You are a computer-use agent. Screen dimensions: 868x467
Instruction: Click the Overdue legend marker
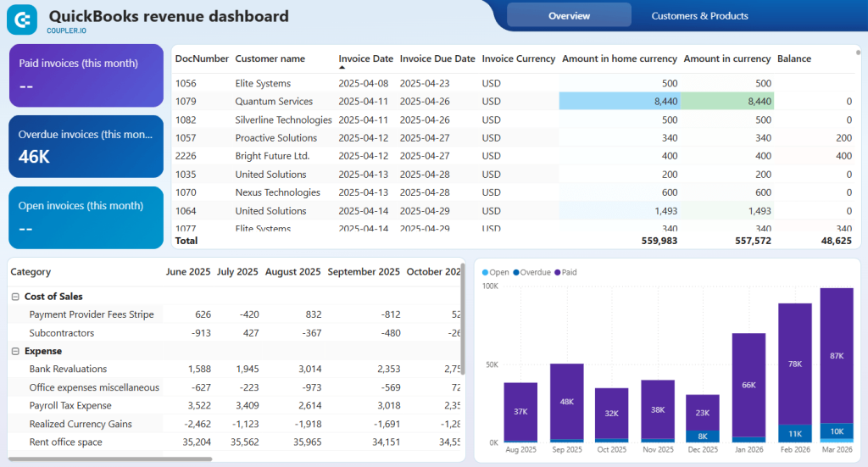pyautogui.click(x=516, y=272)
